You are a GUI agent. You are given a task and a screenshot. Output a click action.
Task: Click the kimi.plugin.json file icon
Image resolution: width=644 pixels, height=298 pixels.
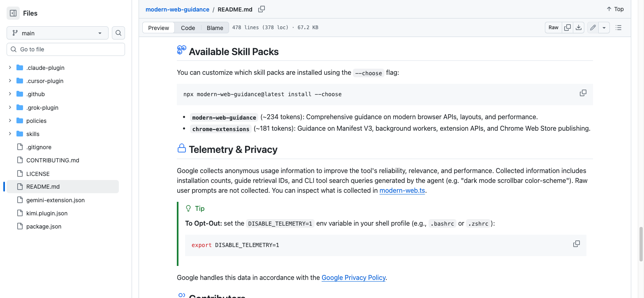coord(20,213)
